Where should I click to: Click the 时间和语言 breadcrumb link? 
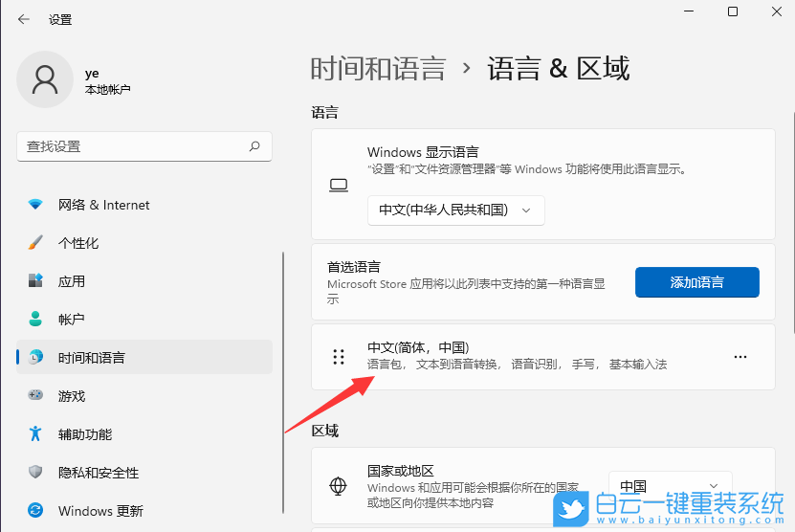378,69
